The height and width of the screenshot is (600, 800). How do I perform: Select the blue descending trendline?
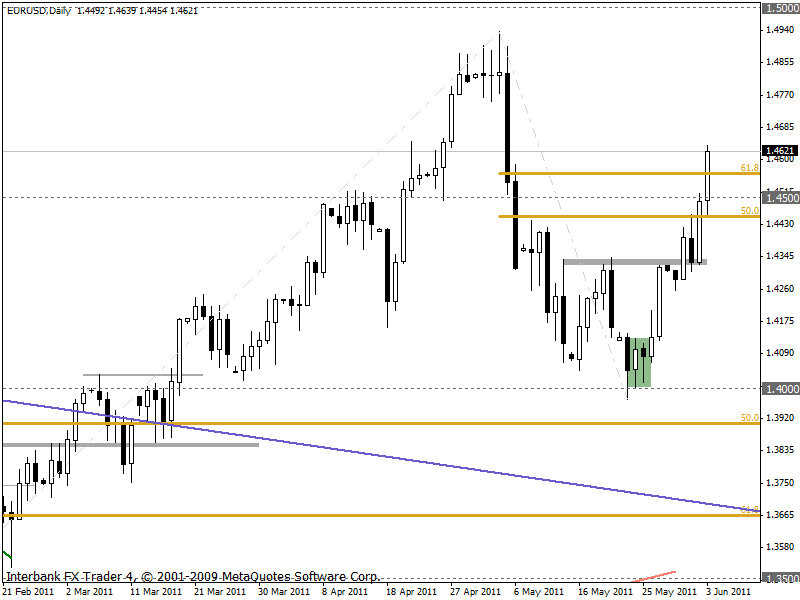pos(381,455)
